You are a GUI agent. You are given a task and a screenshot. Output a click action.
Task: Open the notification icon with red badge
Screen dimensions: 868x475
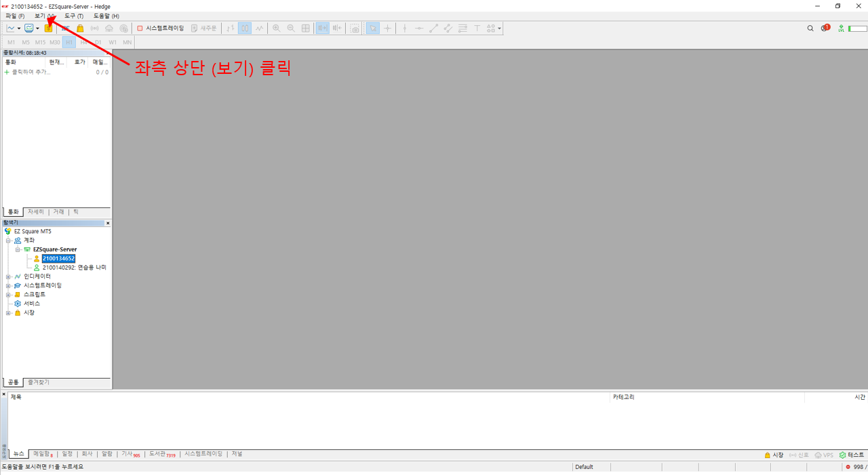pyautogui.click(x=825, y=28)
